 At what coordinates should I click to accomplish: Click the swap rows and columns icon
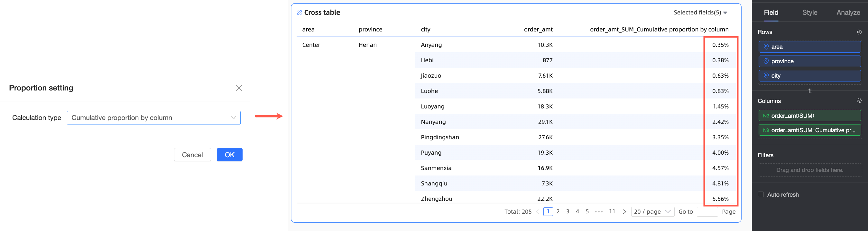810,91
